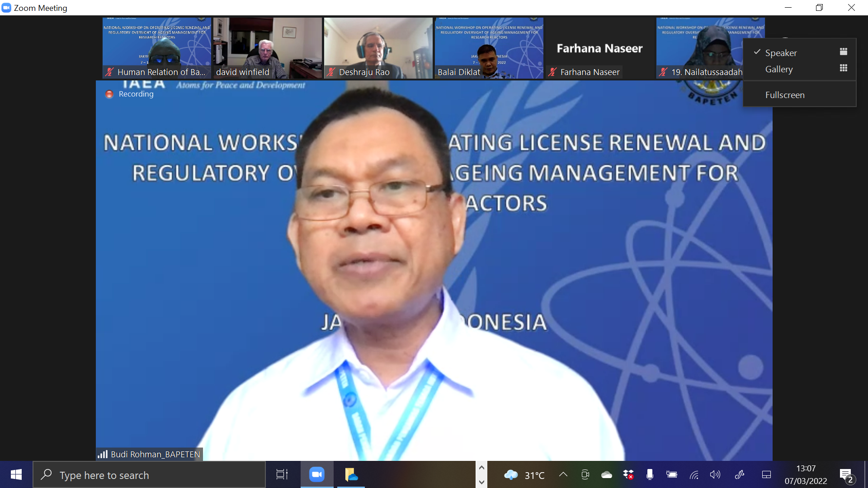Click the Budi Rohman_BAPETEN name label
Screen dimensions: 868x488
click(155, 454)
